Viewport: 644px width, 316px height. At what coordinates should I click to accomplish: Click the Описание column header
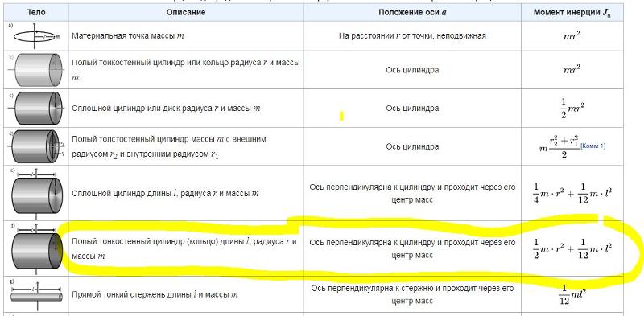coord(186,12)
